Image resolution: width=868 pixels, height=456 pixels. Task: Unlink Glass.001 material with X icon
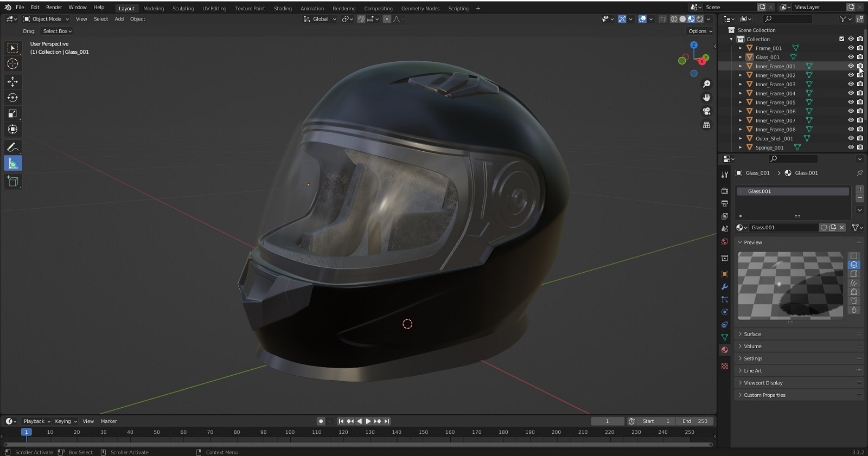842,228
